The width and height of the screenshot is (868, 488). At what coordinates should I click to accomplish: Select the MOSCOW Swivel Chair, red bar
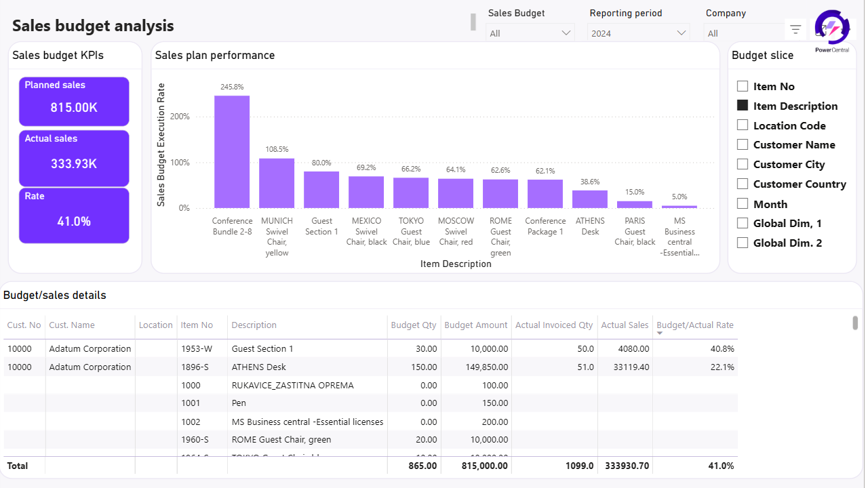coord(456,193)
